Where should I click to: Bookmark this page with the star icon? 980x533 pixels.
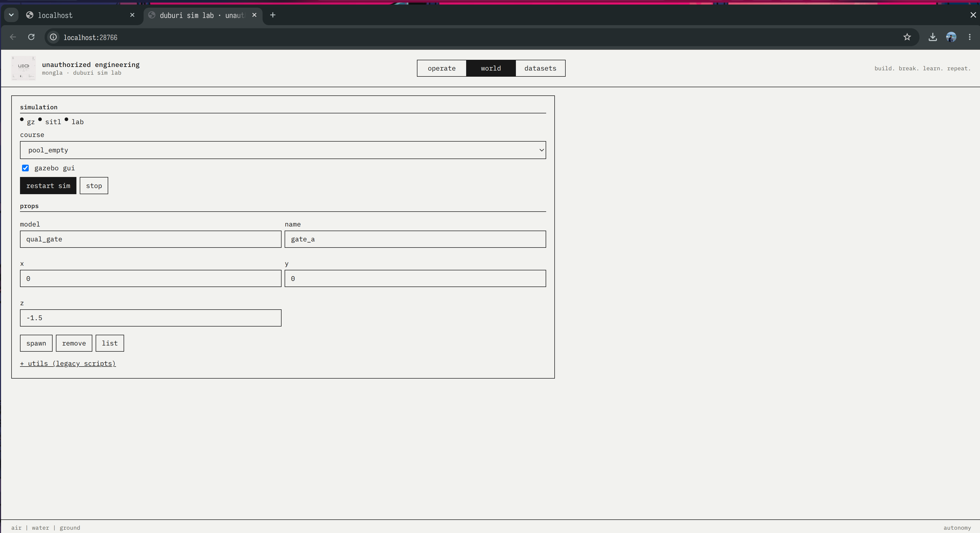tap(907, 37)
